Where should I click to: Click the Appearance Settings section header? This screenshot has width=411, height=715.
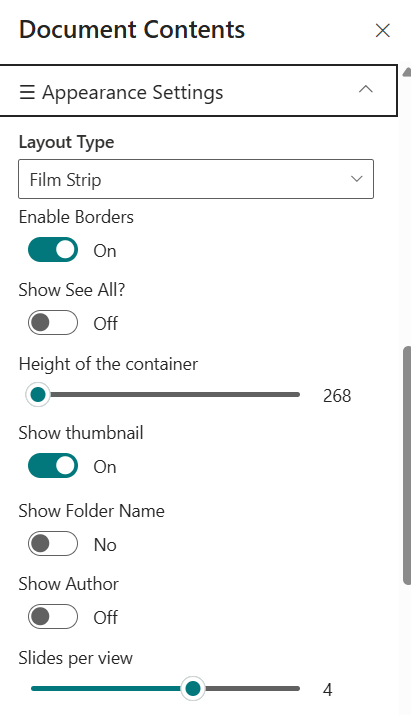(x=198, y=91)
